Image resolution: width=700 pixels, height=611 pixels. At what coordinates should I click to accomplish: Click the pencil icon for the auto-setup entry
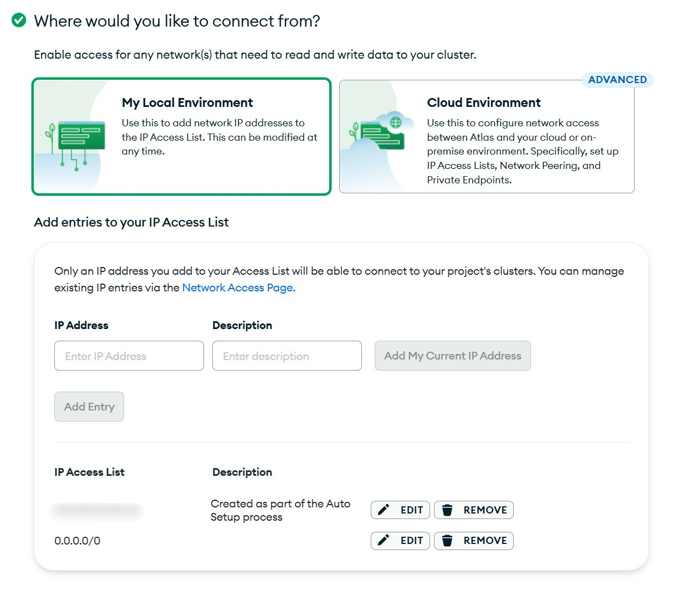tap(384, 510)
